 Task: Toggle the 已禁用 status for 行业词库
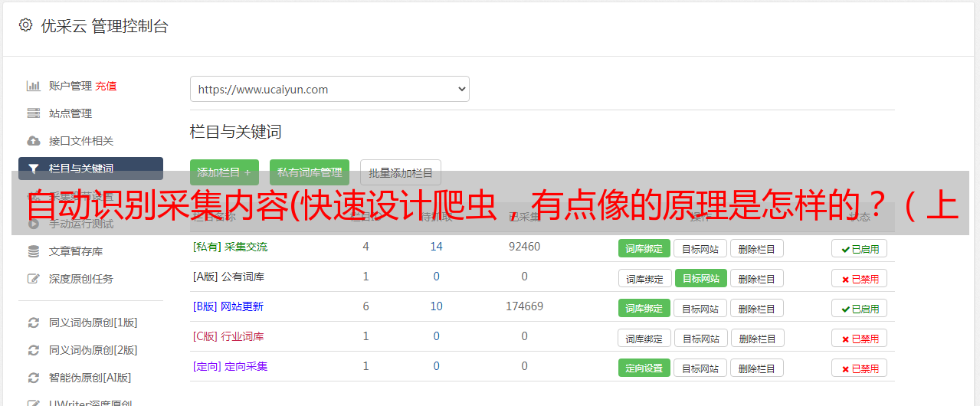[x=860, y=338]
